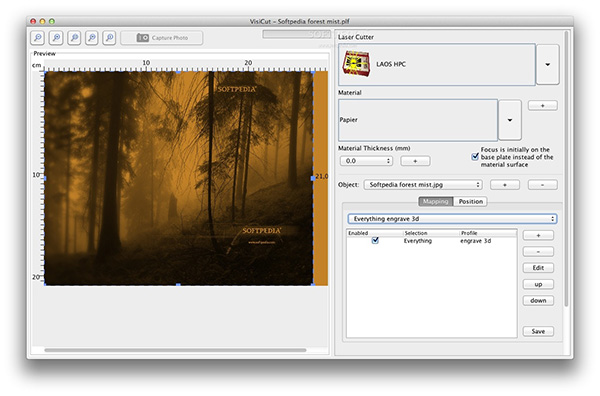Viewport: 600px width, 396px height.
Task: Click the Capture Photo camera button
Action: [x=161, y=38]
